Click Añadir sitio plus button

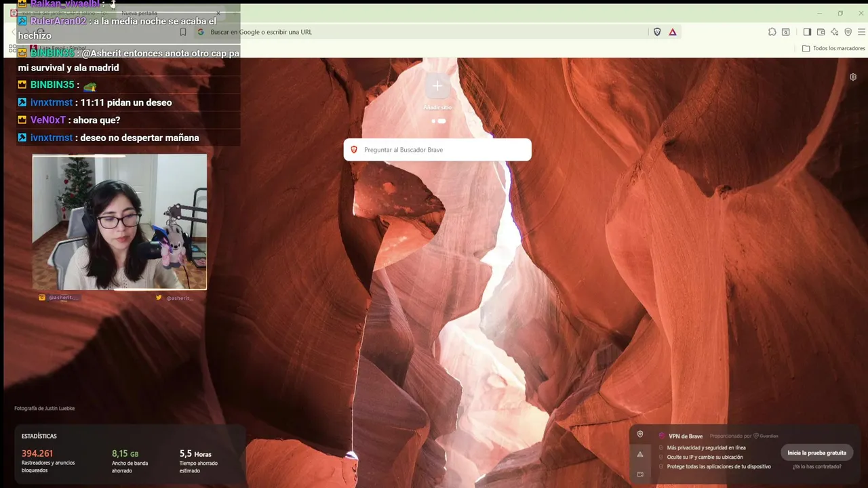437,87
